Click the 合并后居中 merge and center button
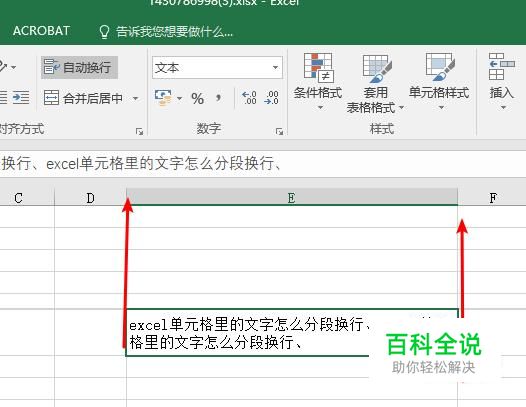The image size is (526, 407). (84, 98)
